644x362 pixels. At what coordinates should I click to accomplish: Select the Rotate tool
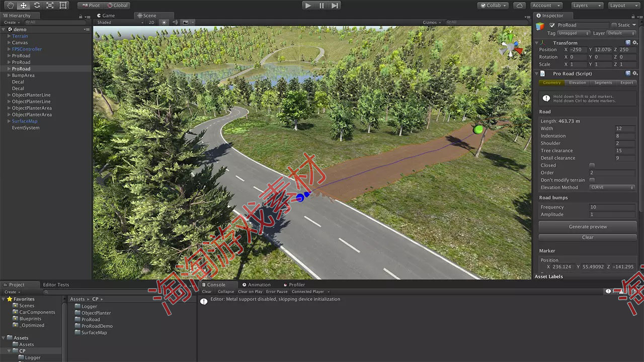[x=37, y=5]
